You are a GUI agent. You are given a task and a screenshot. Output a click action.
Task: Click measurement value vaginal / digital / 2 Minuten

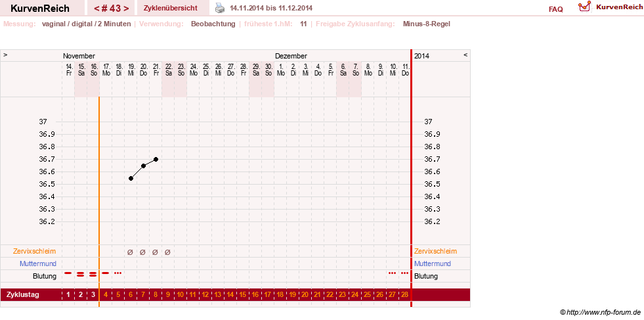tap(86, 24)
